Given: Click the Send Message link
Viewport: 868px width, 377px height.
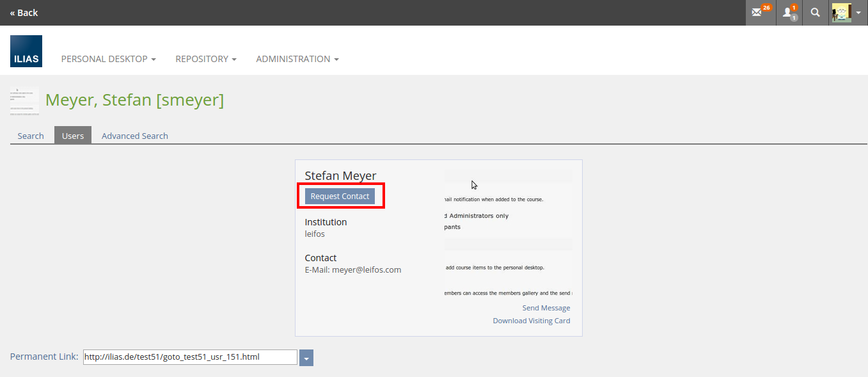Looking at the screenshot, I should click(x=546, y=308).
